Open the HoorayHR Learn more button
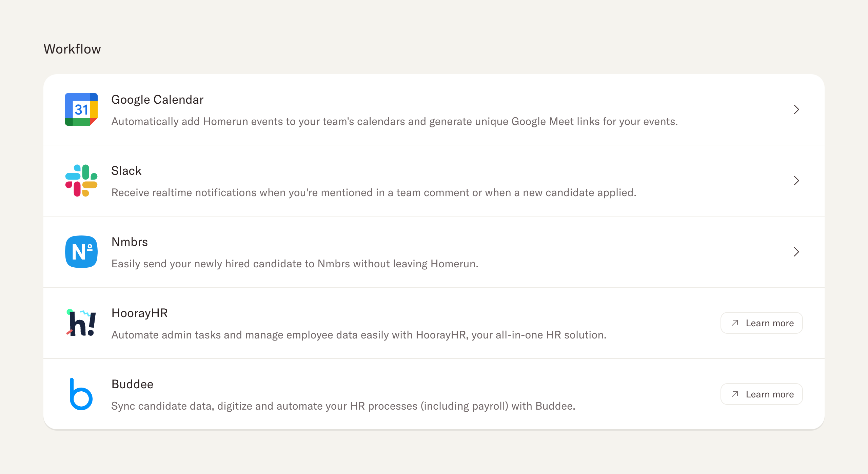This screenshot has width=868, height=474. pyautogui.click(x=762, y=323)
